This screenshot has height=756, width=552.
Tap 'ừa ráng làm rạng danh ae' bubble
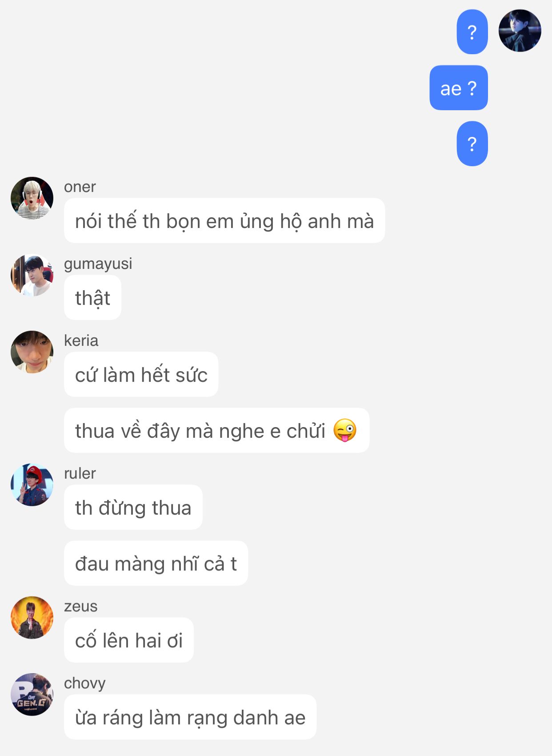(190, 717)
